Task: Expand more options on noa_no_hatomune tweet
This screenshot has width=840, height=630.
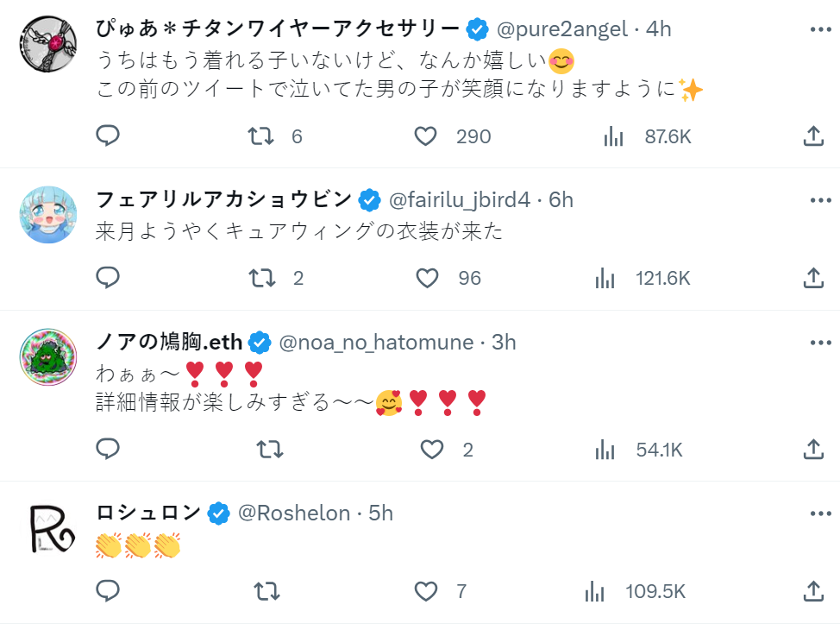Action: tap(820, 342)
